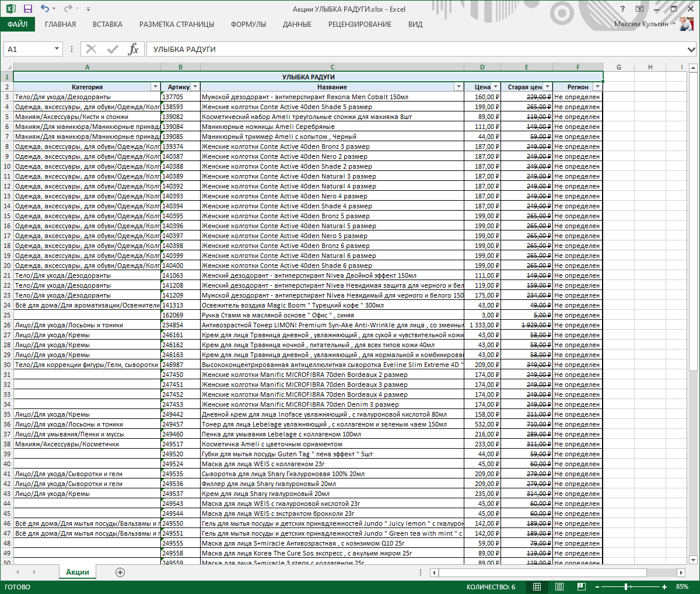
Task: Click the Максим Кульгин account name
Action: coord(641,25)
